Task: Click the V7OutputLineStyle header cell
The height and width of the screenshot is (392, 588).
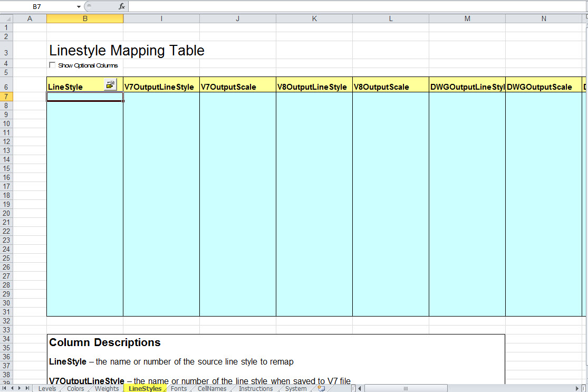Action: [x=161, y=85]
